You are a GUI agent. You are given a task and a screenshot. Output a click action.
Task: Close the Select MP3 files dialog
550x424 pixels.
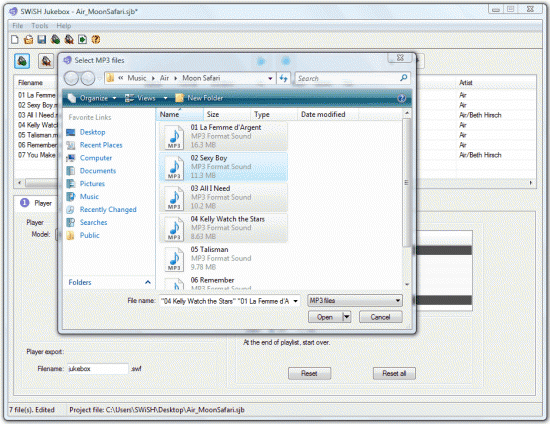click(x=400, y=58)
